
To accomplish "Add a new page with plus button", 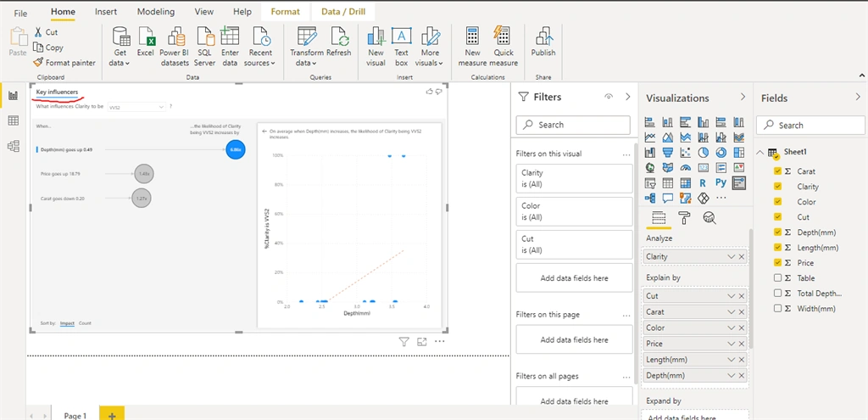I will 112,415.
